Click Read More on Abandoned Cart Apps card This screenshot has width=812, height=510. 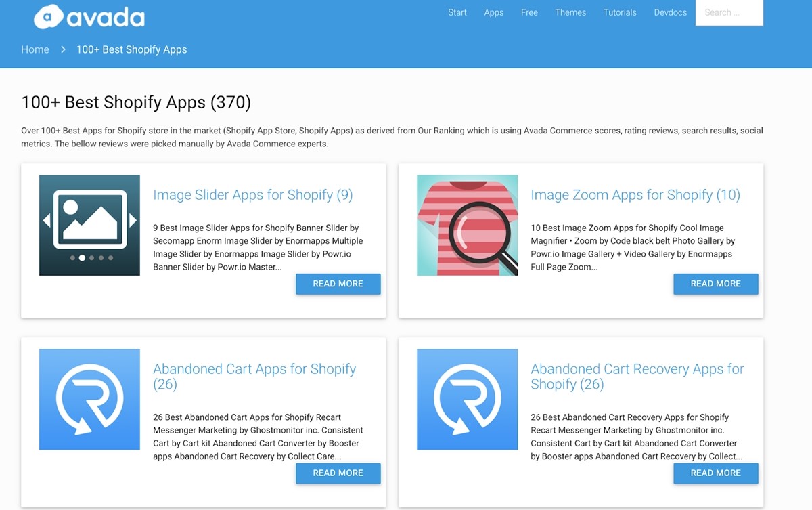[338, 473]
